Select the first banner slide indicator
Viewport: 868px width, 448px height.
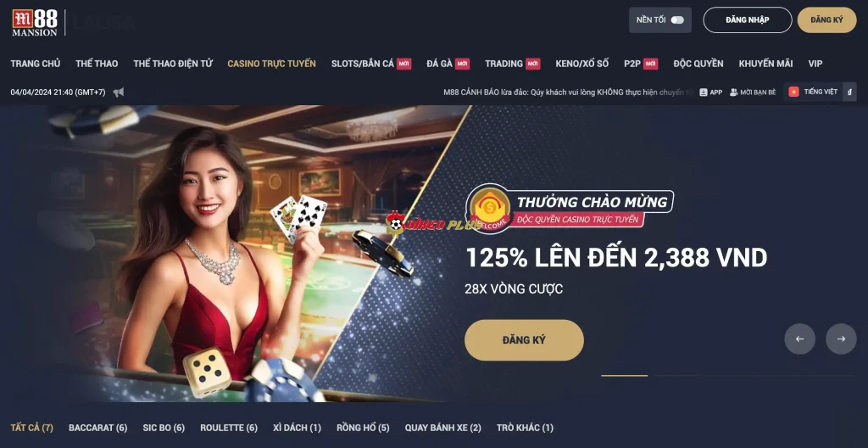[x=624, y=375]
